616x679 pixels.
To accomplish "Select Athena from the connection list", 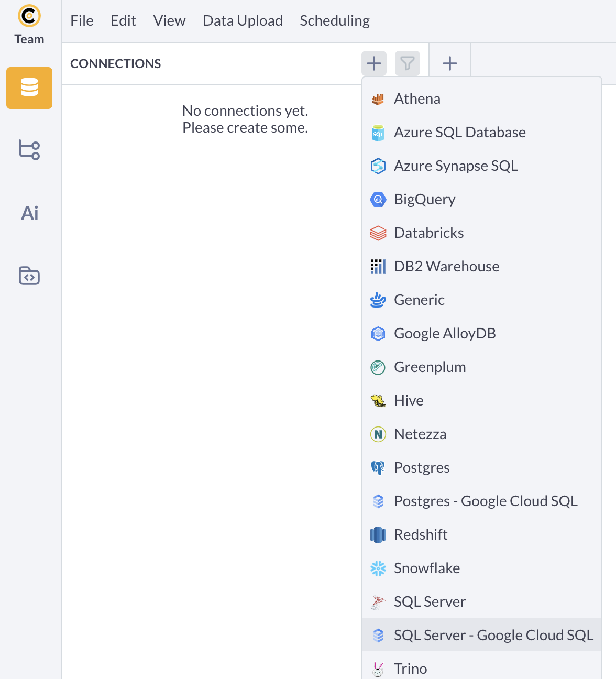I will 482,98.
